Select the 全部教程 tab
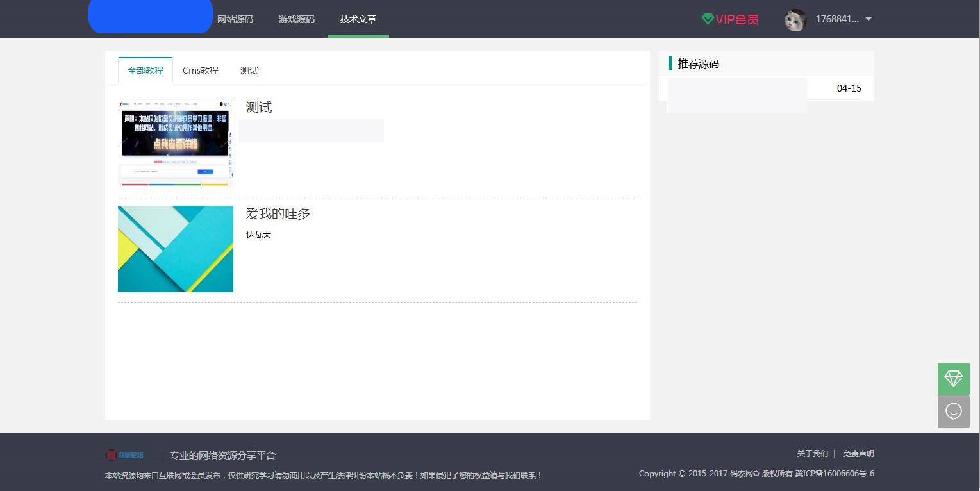980x491 pixels. tap(145, 71)
